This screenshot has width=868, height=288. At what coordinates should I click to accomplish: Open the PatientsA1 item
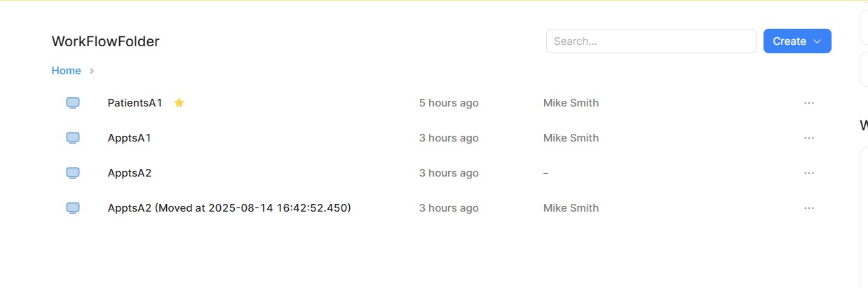click(135, 103)
